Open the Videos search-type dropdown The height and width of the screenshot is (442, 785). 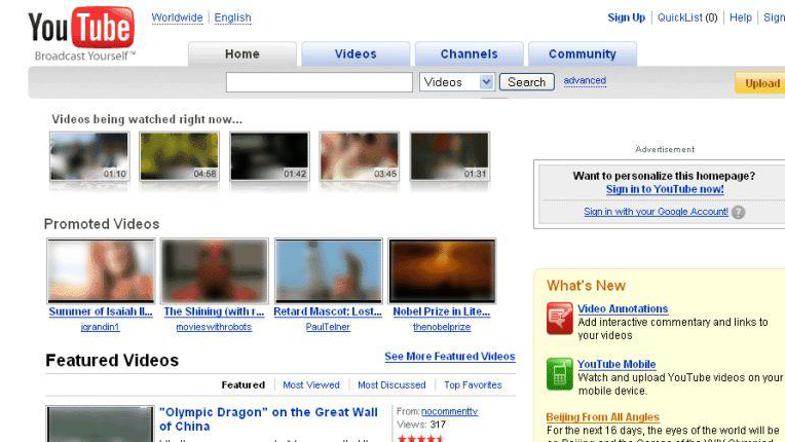click(x=457, y=82)
